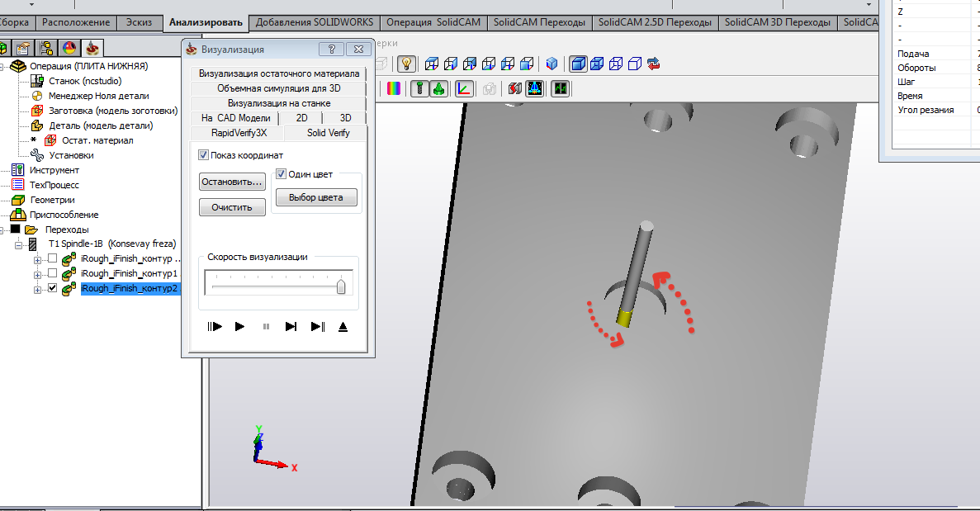Expand the first iRough_iFinish_контур .. node
The image size is (980, 511).
(x=37, y=259)
